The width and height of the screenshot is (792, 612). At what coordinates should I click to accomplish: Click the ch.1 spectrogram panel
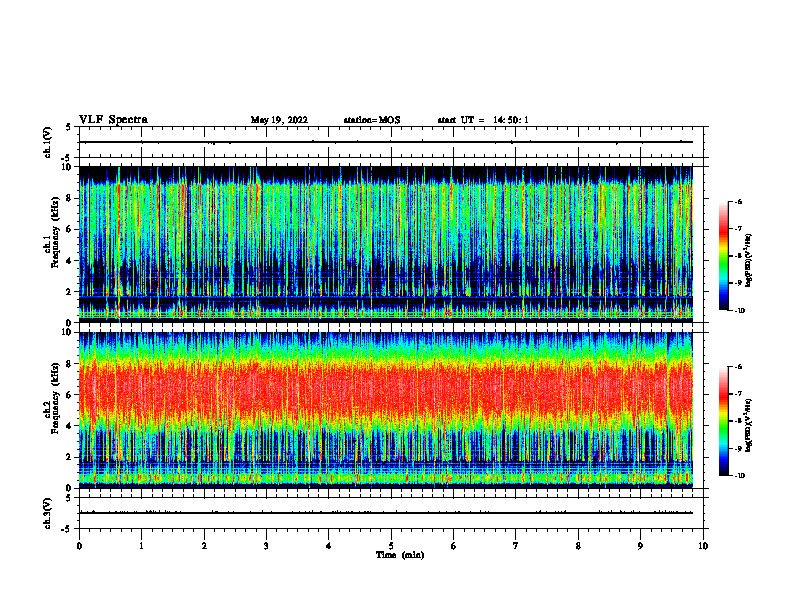385,244
